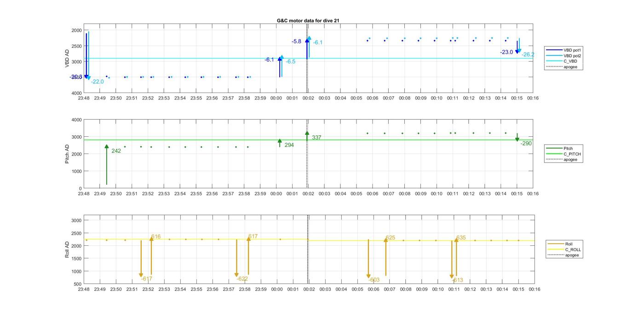Click the '-613' roll annotation
This screenshot has width=644, height=319.
(457, 280)
